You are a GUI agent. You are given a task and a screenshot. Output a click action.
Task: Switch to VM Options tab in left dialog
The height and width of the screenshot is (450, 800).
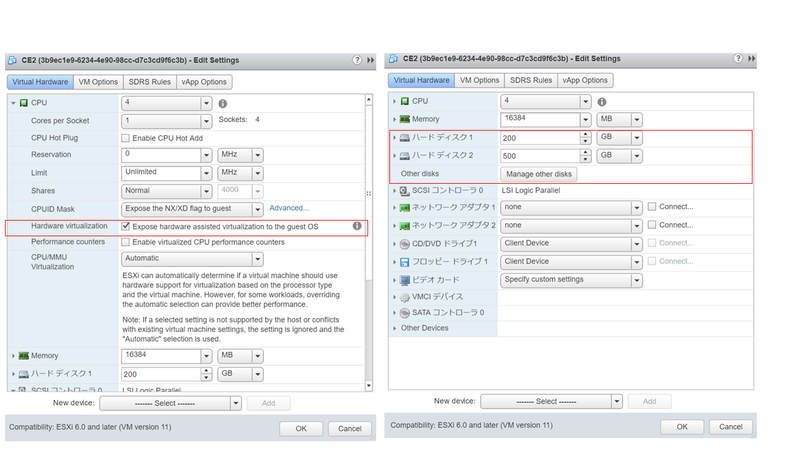[98, 82]
